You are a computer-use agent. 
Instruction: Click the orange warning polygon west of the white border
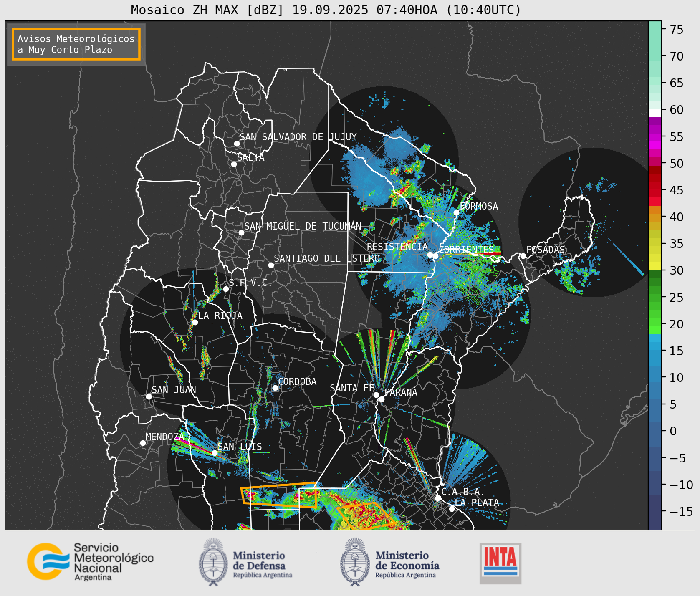coord(279,495)
